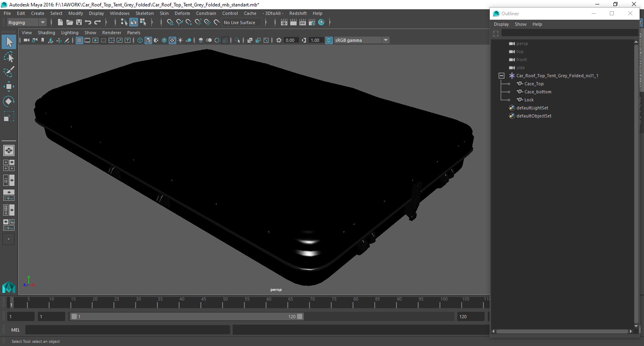This screenshot has width=644, height=346.
Task: Toggle the viewport grid display
Action: click(79, 40)
